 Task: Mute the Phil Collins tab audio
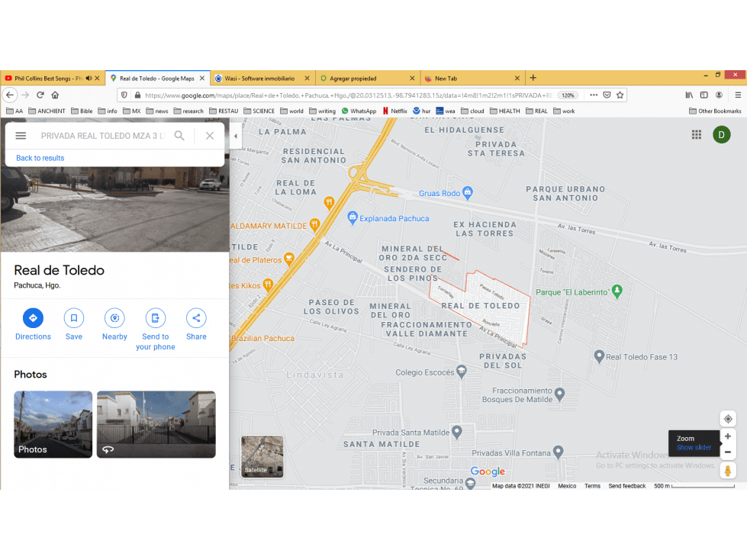tap(89, 78)
